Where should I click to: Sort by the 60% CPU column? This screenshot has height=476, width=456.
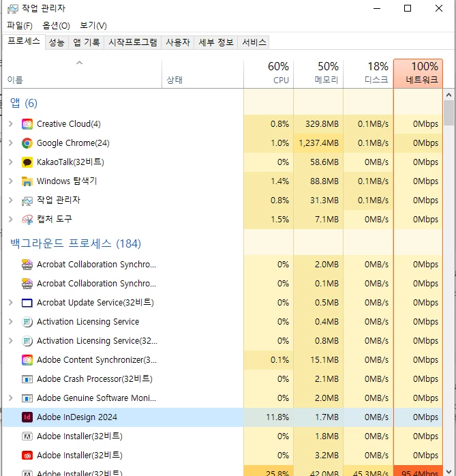pos(269,74)
